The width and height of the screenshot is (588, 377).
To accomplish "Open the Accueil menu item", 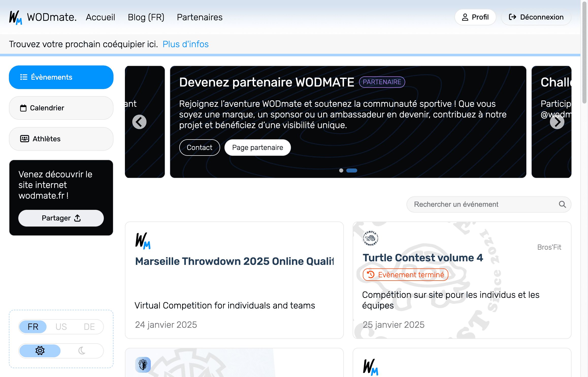I will point(100,17).
